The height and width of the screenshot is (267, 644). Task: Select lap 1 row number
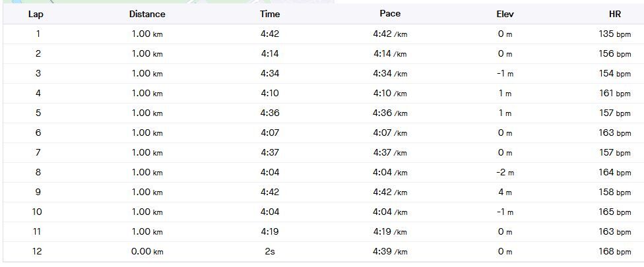38,34
